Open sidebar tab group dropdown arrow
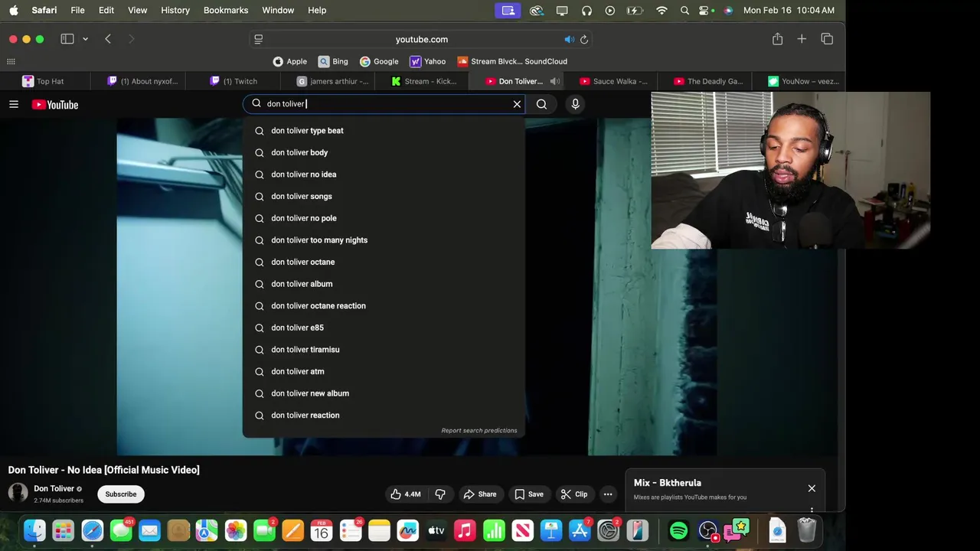 pos(85,39)
